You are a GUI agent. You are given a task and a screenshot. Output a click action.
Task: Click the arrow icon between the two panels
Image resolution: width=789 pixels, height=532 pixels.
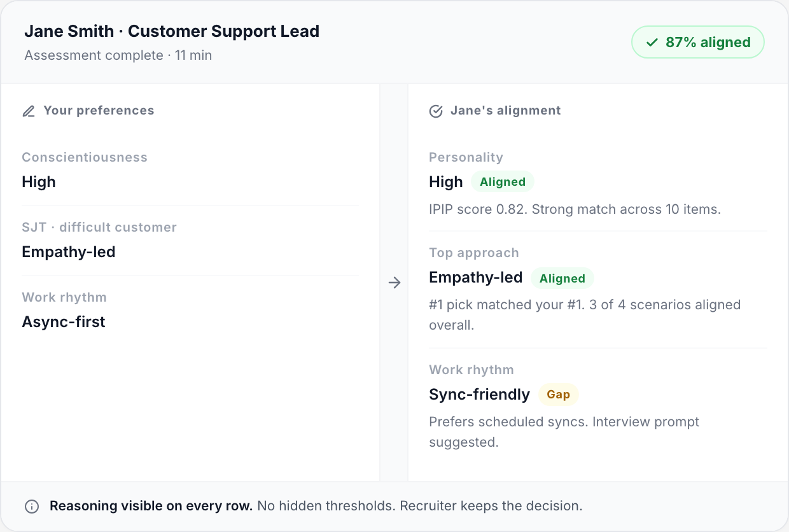(395, 283)
